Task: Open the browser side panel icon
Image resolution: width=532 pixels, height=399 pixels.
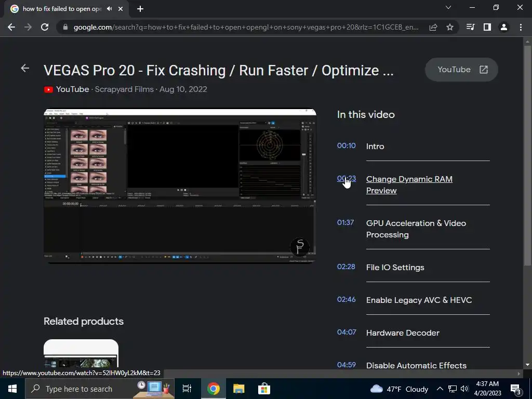Action: (487, 27)
